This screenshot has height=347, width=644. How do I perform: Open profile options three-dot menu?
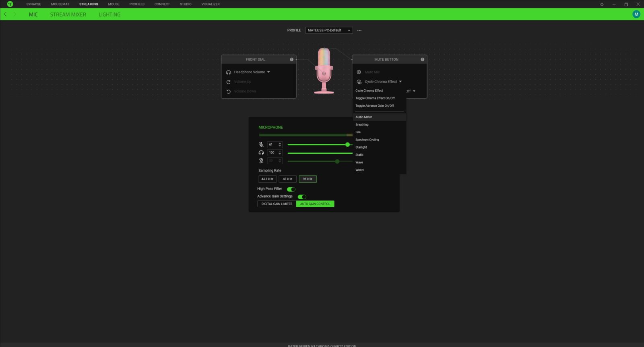point(359,31)
